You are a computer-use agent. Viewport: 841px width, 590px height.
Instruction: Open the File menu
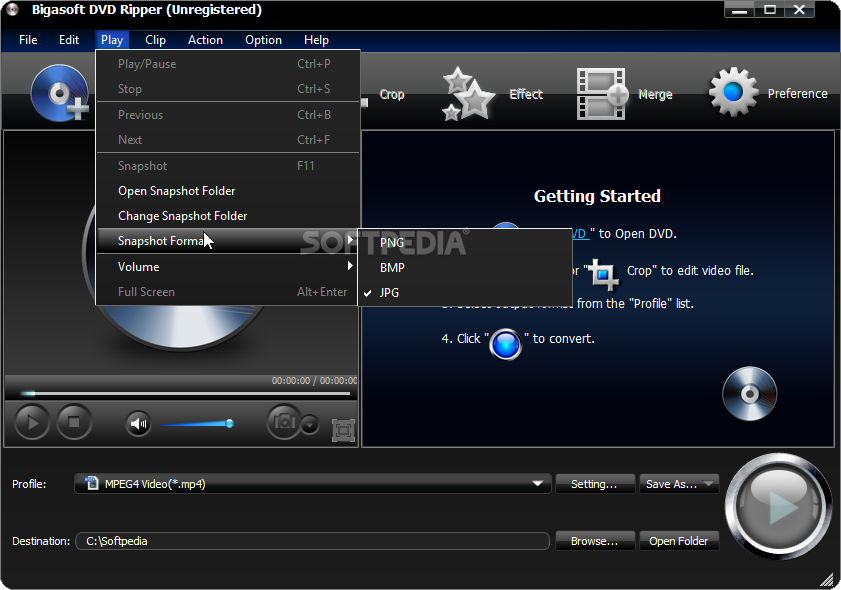28,40
